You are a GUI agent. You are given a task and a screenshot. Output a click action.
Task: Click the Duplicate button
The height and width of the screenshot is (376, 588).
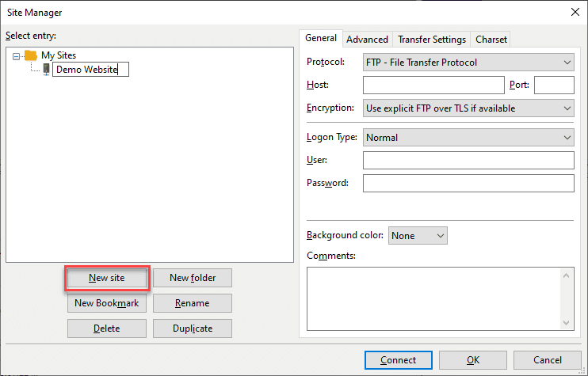tap(193, 329)
